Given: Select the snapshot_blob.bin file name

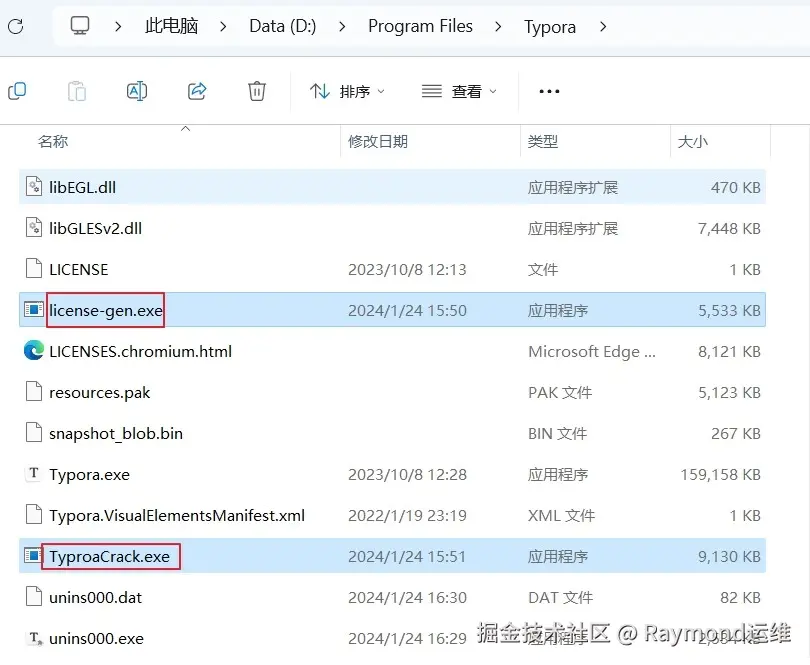Looking at the screenshot, I should (x=116, y=433).
